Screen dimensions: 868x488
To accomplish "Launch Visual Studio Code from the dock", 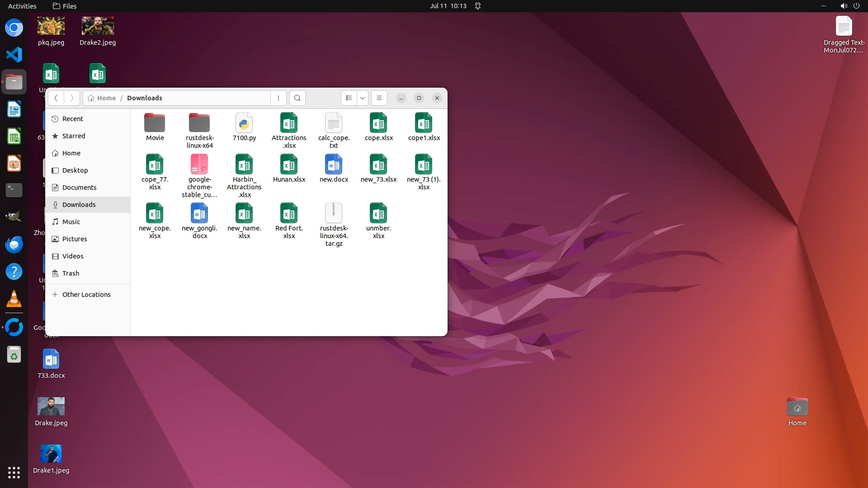I will [x=14, y=55].
